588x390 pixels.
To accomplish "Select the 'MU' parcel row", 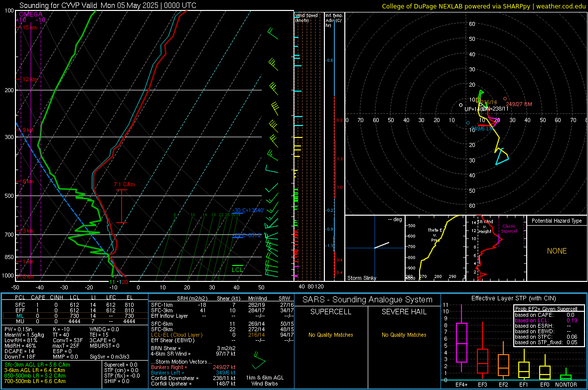I will click(x=75, y=321).
